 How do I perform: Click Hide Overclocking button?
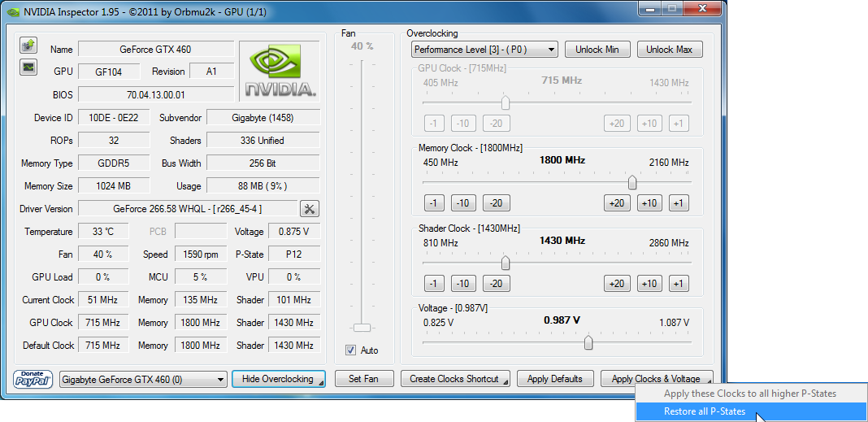(278, 379)
